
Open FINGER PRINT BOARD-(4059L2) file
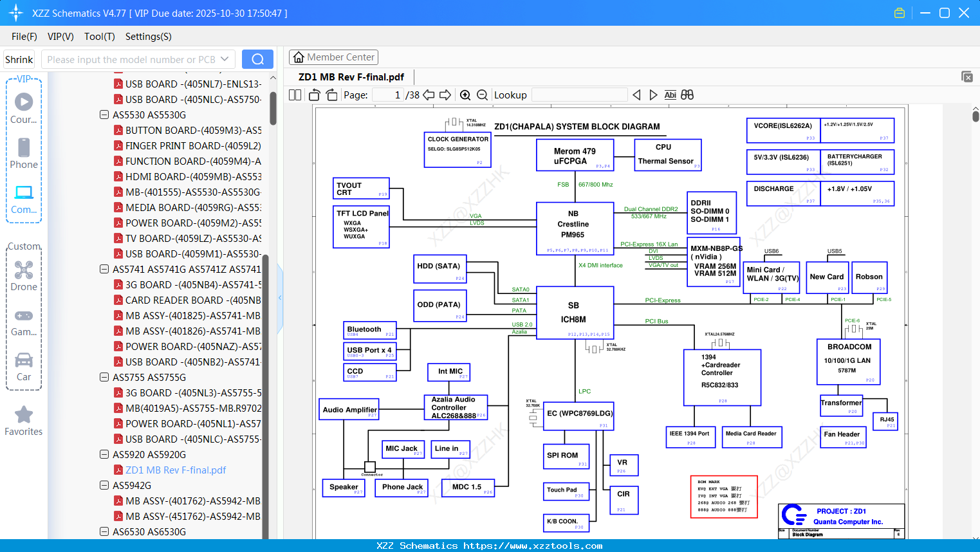click(x=193, y=145)
